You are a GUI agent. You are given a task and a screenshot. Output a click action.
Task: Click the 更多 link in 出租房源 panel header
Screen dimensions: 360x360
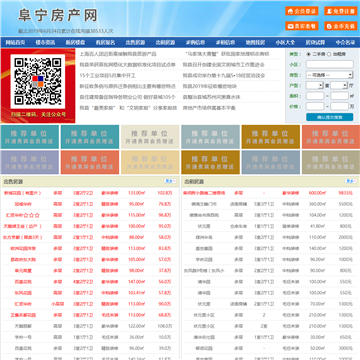pos(351,181)
